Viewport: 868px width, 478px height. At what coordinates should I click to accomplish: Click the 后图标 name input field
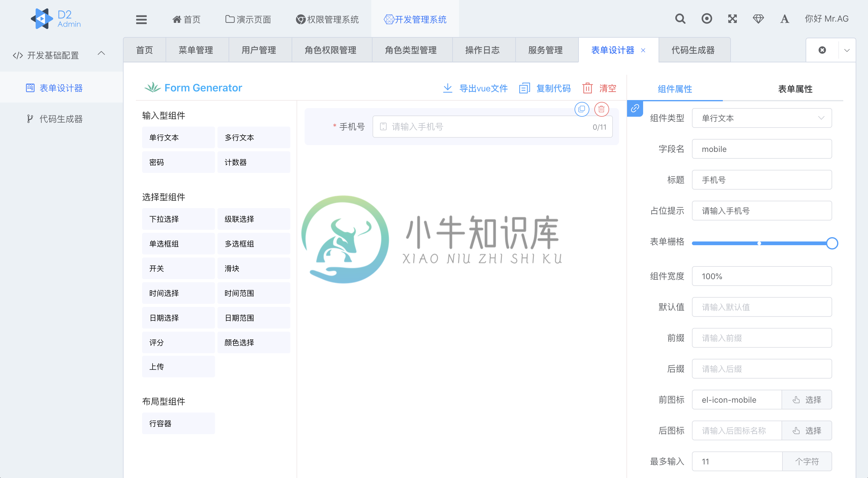737,430
